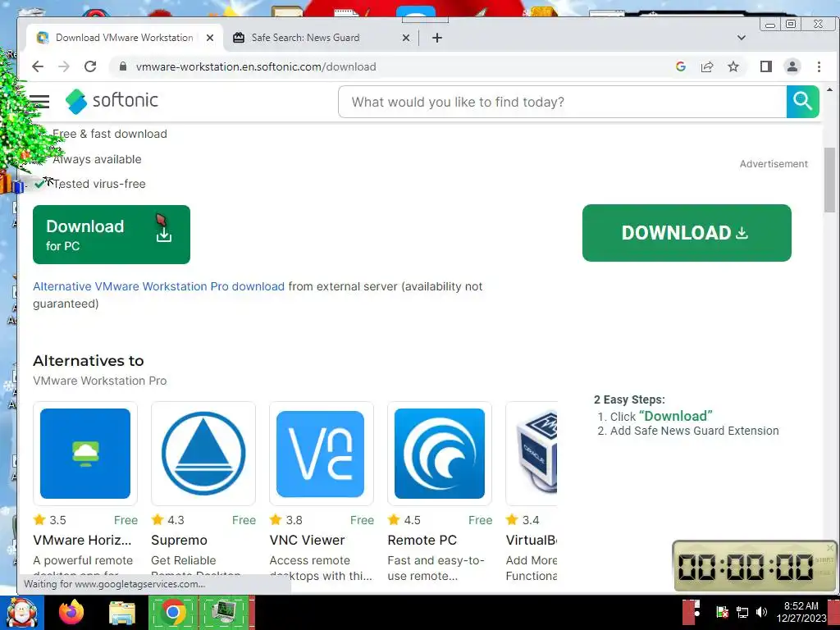This screenshot has height=630, width=840.
Task: Open Supremo app thumbnail
Action: point(203,454)
